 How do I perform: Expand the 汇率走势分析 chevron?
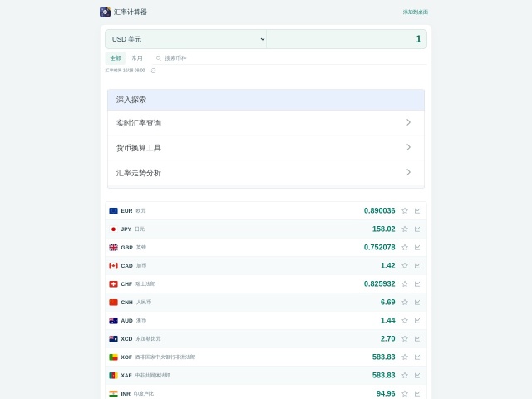(408, 172)
